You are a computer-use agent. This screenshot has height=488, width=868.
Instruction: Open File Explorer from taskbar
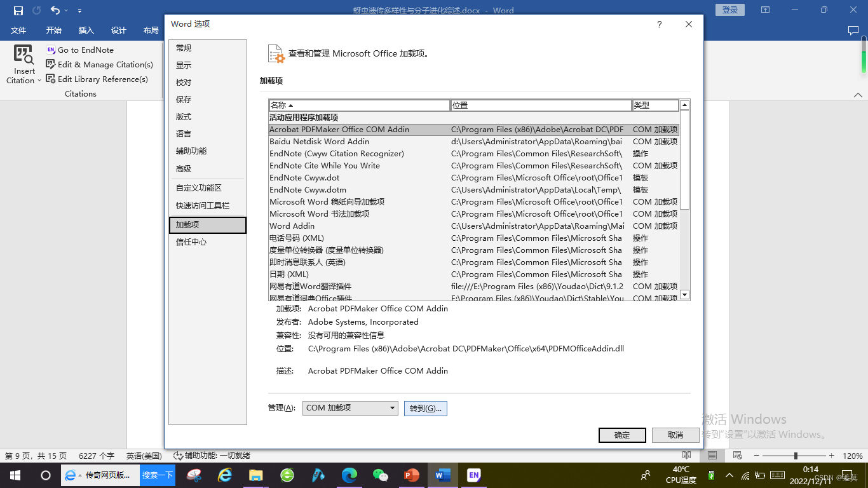point(255,475)
